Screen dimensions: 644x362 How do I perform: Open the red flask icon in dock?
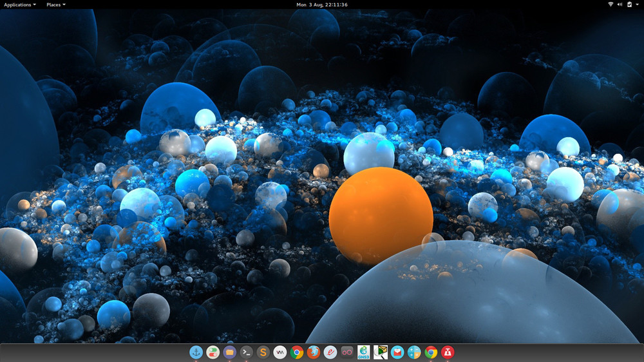pyautogui.click(x=448, y=352)
